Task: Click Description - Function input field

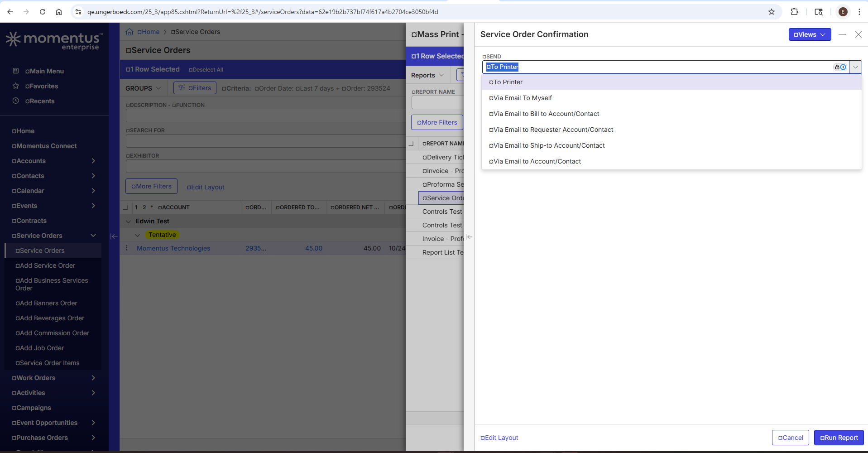Action: point(265,116)
